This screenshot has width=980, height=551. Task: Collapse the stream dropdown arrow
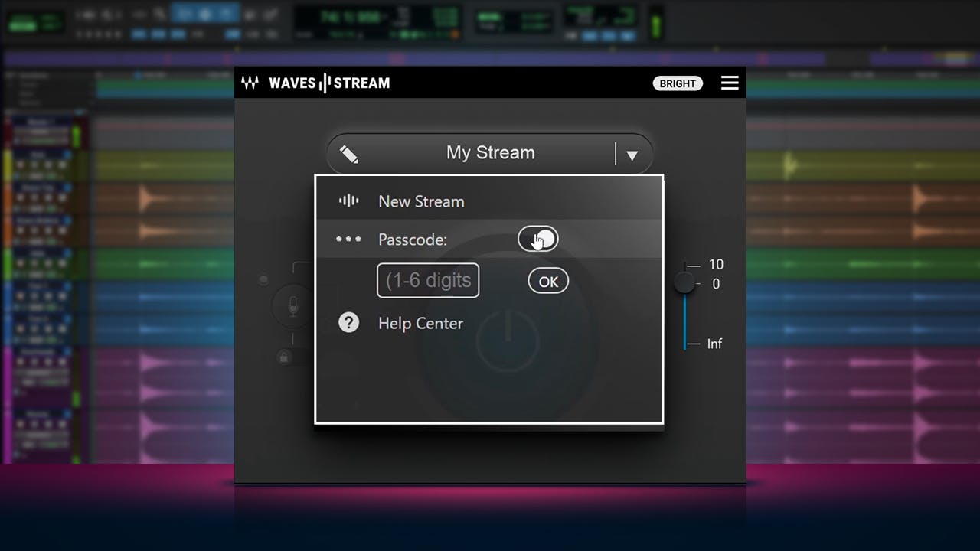[632, 155]
